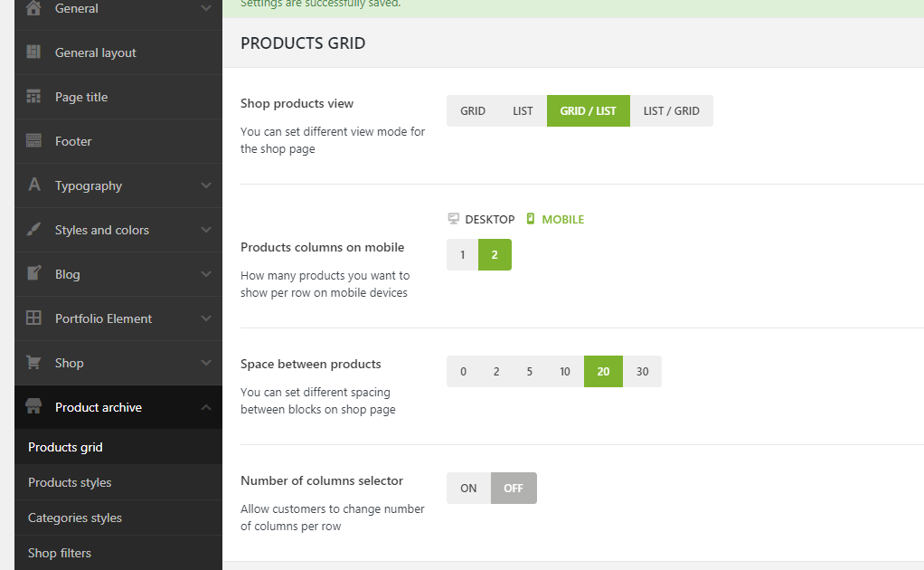This screenshot has height=570, width=924.
Task: Click the Blog edit icon
Action: tap(34, 273)
